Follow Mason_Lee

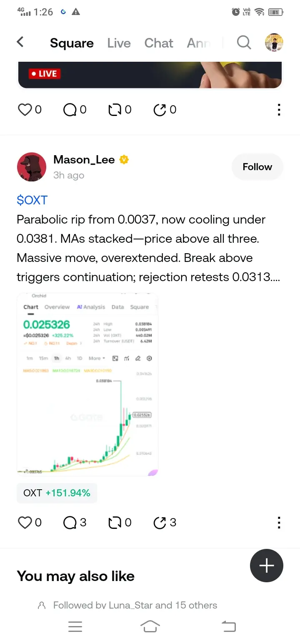(x=257, y=167)
